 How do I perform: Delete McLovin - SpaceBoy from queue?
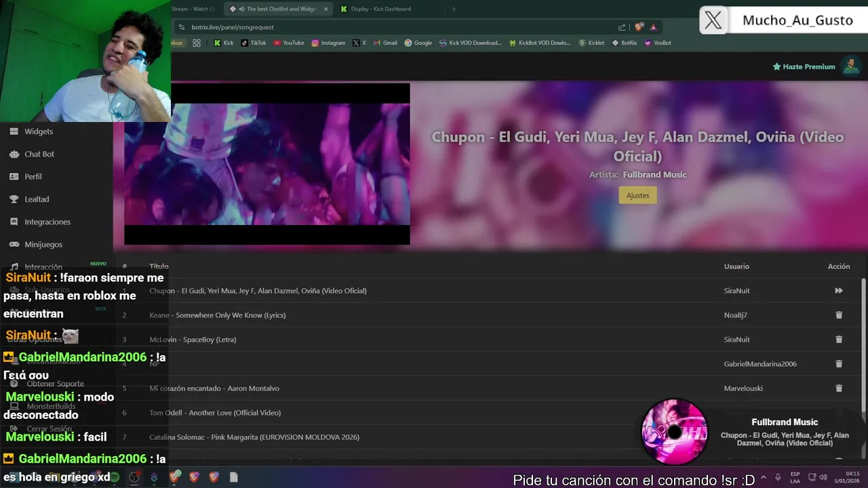point(839,340)
